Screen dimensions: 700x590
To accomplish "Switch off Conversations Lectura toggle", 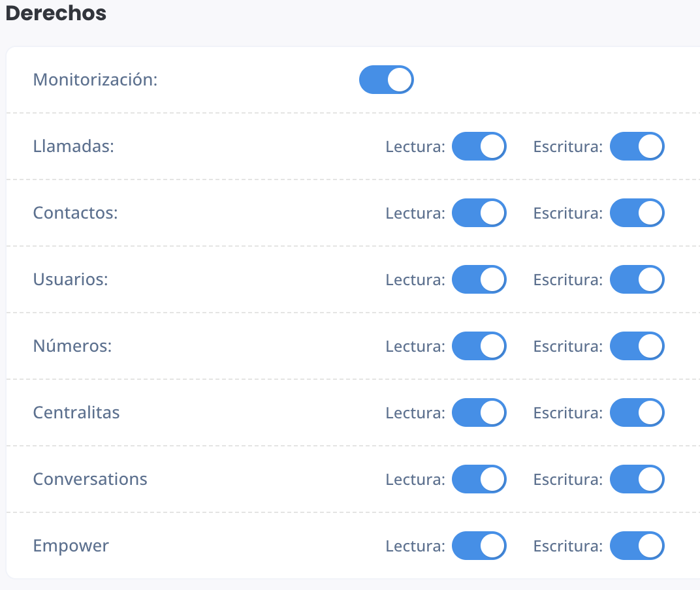I will tap(479, 479).
